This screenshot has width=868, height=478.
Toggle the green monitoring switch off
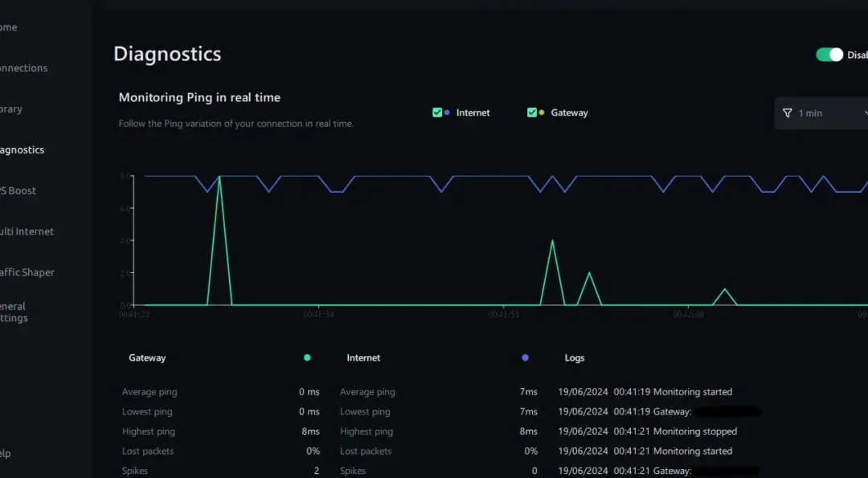[x=829, y=55]
